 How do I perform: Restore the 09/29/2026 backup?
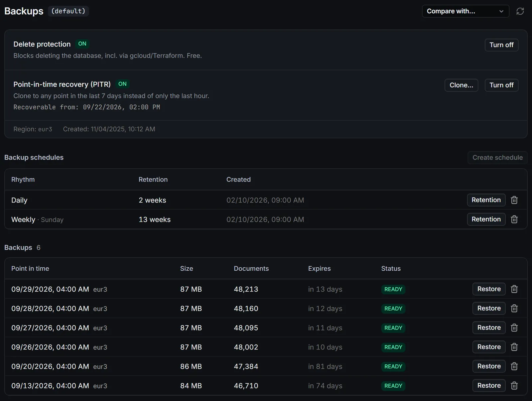[x=489, y=289]
